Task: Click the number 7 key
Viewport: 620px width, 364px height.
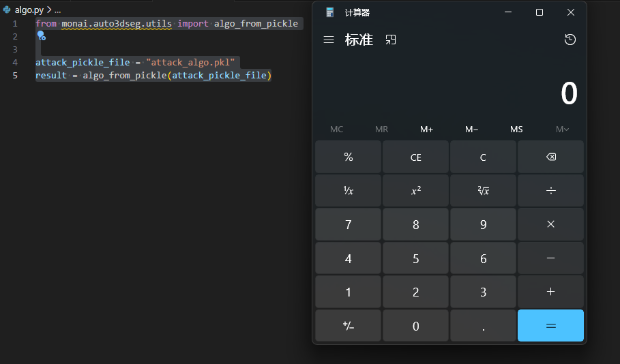Action: click(348, 224)
